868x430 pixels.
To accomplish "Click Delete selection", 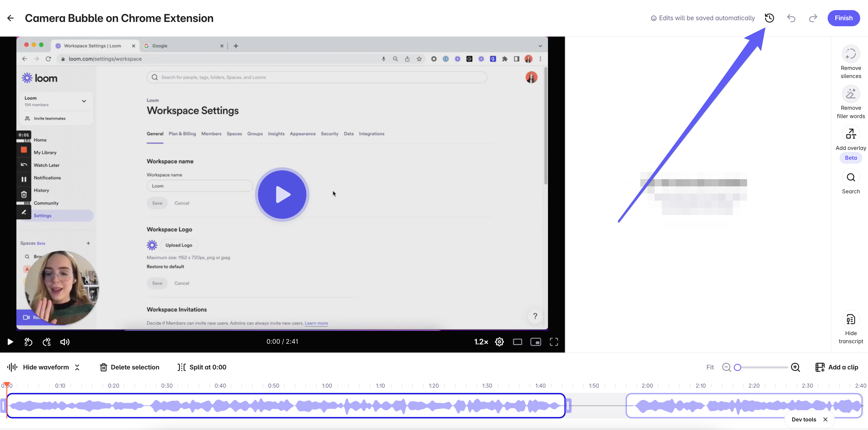I will tap(129, 367).
